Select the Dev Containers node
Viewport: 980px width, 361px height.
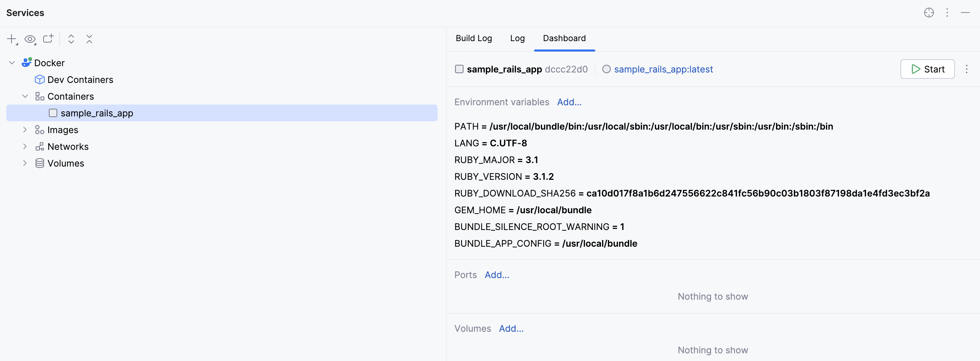pyautogui.click(x=80, y=79)
